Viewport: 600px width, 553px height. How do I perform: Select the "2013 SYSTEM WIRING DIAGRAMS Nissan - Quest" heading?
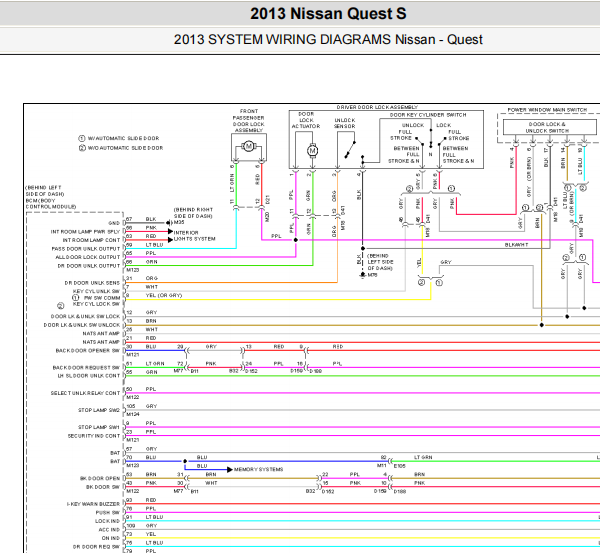(328, 39)
